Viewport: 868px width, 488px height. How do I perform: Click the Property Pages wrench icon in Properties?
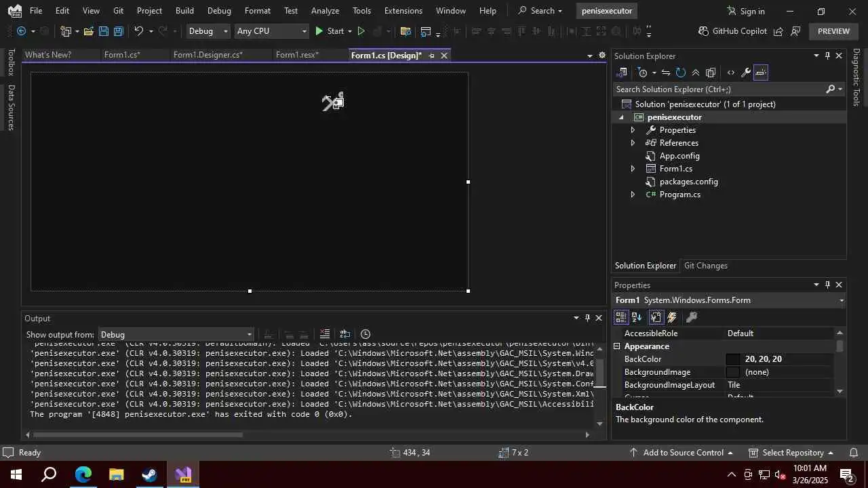[692, 317]
